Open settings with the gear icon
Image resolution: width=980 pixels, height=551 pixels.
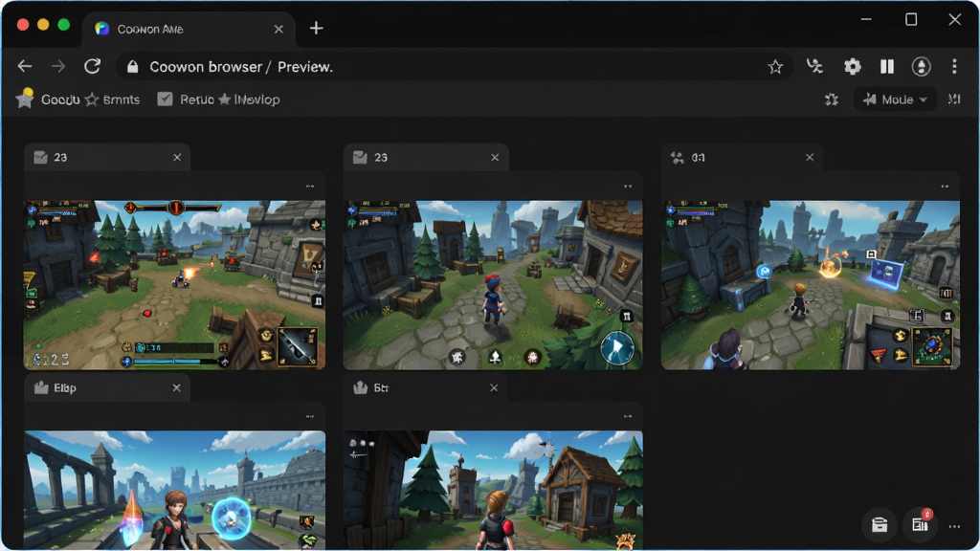coord(853,66)
